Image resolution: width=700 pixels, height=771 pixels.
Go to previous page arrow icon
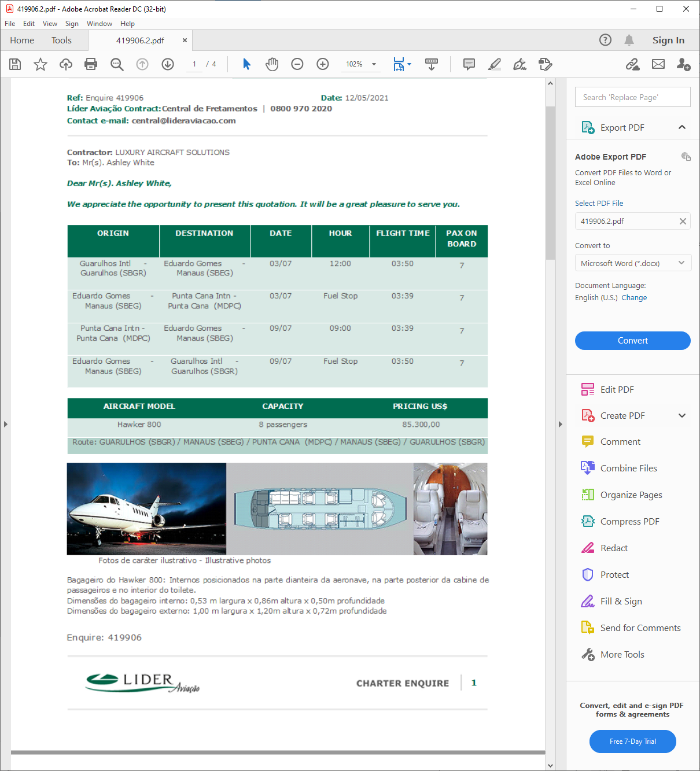coord(142,64)
